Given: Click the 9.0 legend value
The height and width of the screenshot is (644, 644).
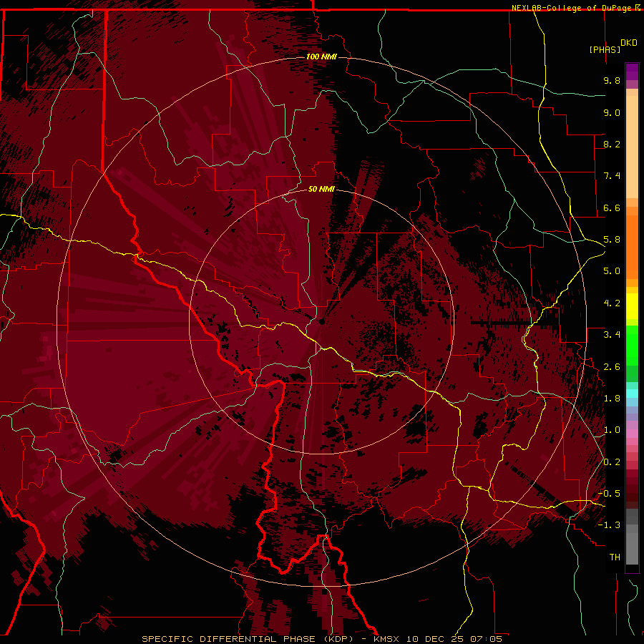Looking at the screenshot, I should pos(612,112).
